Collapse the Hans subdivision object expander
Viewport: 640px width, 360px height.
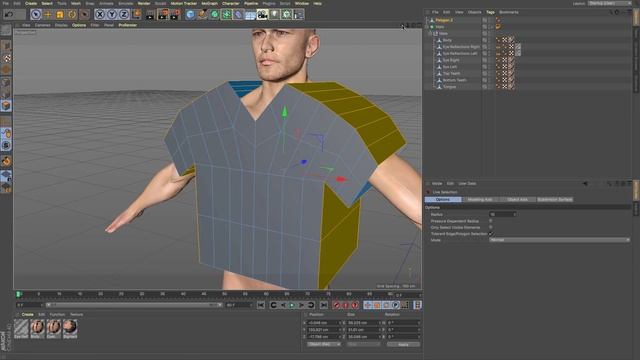coord(427,27)
